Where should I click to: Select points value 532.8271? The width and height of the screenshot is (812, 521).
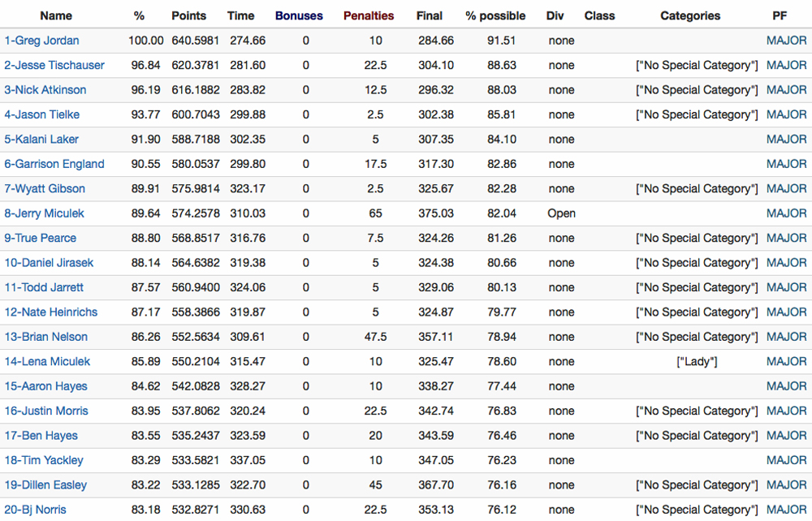click(x=195, y=510)
